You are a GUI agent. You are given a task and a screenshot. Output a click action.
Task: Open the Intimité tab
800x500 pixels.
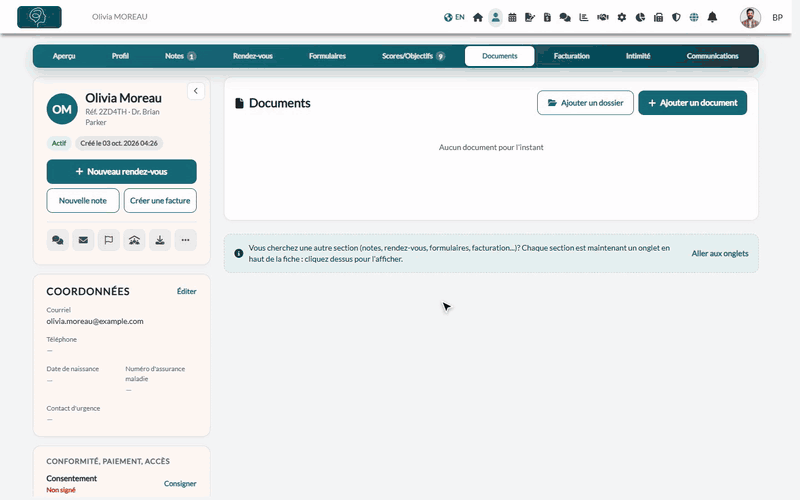[638, 56]
